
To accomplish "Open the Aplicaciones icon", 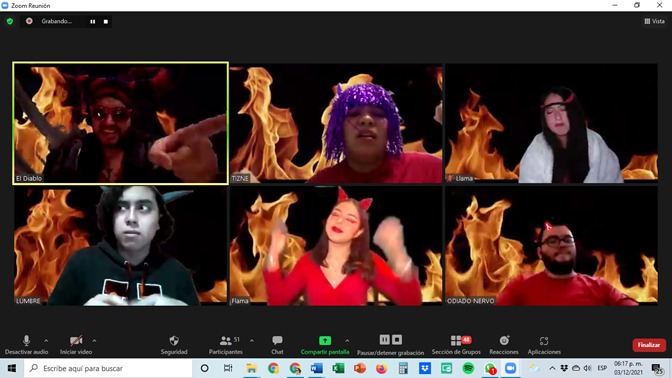I will [544, 341].
